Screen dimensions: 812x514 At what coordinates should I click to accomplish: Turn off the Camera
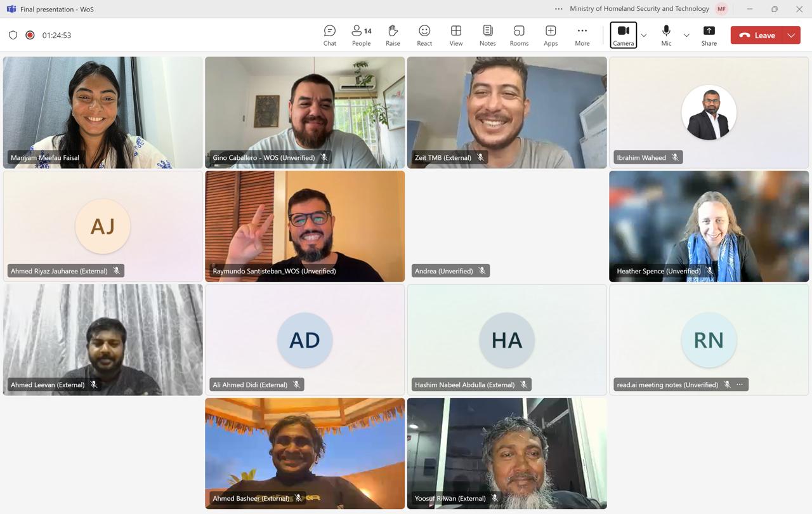[623, 35]
